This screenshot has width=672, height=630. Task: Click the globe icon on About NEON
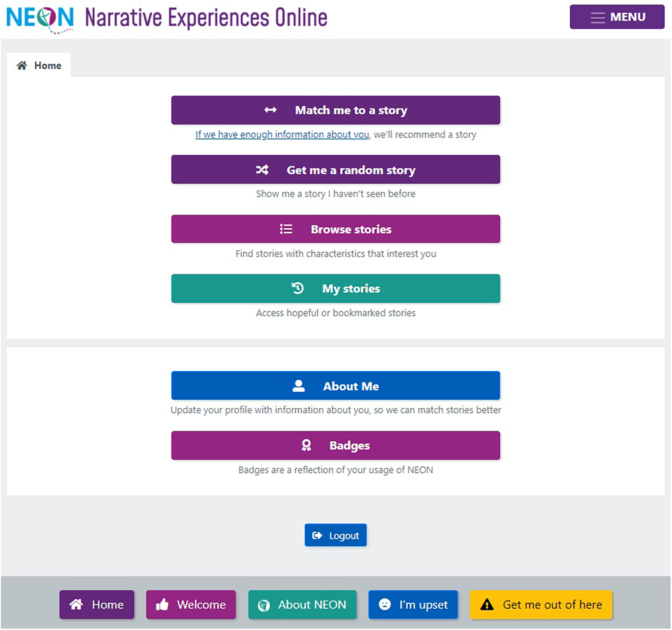[x=264, y=605]
